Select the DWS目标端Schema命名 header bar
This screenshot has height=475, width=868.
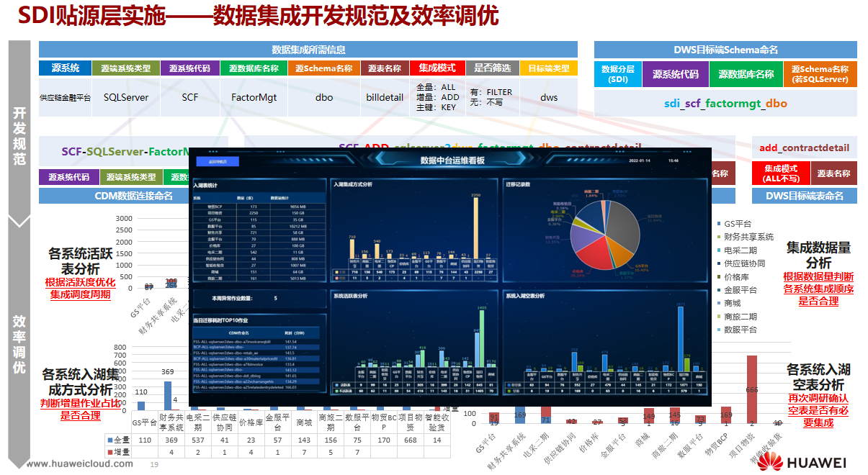tap(725, 50)
